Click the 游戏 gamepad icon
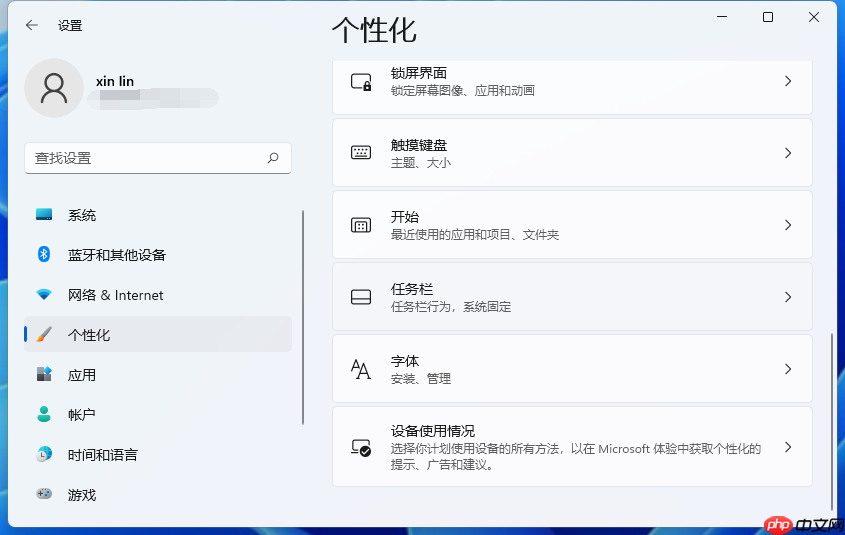The height and width of the screenshot is (535, 845). coord(44,494)
